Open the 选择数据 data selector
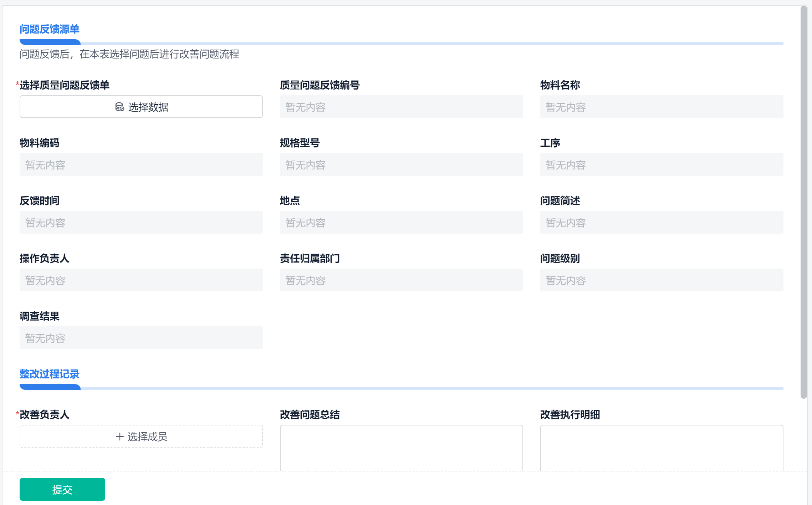812x505 pixels. [x=141, y=107]
